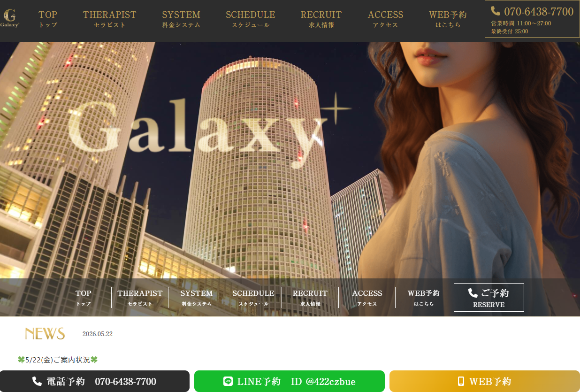Open SCHEDULE in the header menu
This screenshot has width=580, height=392.
(x=251, y=19)
